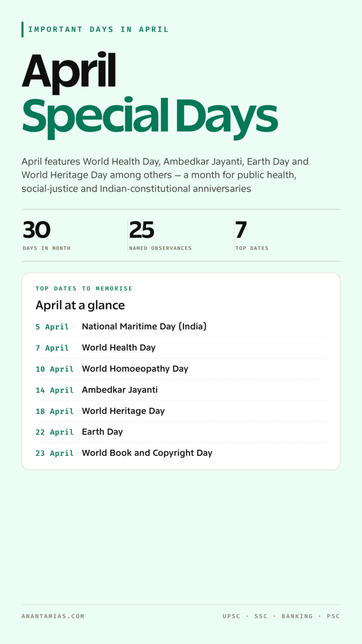
Task: Click the '5 April' date
Action: (52, 326)
